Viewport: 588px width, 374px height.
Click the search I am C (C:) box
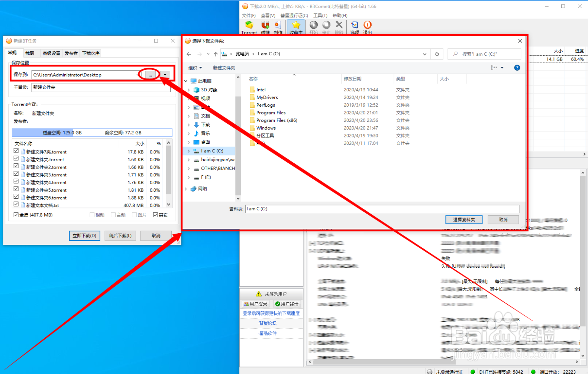click(484, 54)
